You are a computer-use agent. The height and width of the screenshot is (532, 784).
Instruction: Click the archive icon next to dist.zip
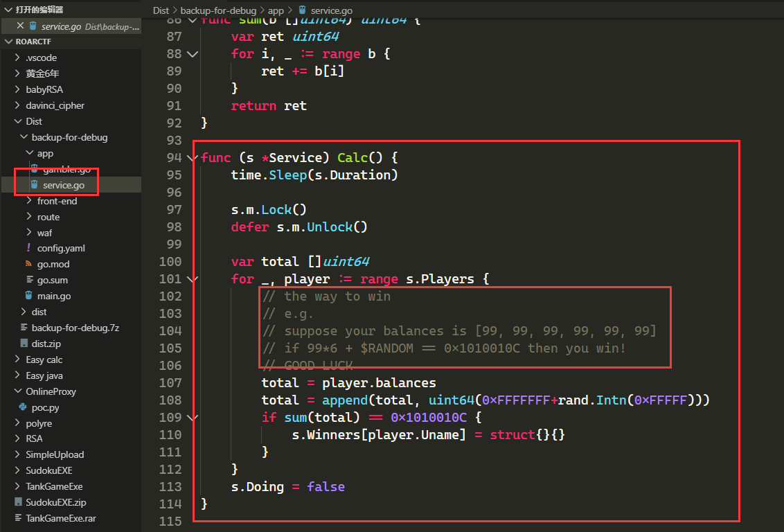[x=24, y=344]
